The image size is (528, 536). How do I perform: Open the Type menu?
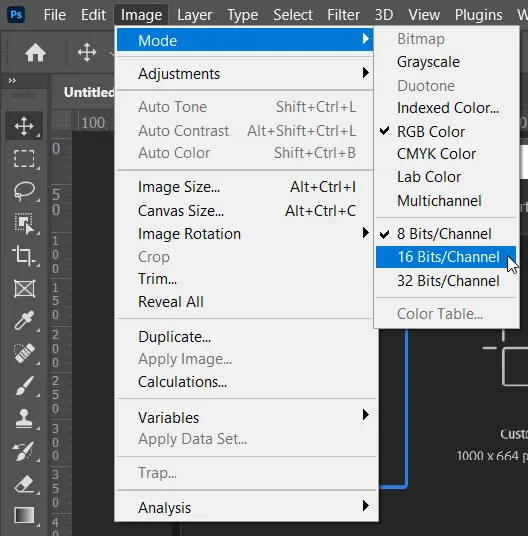coord(243,15)
